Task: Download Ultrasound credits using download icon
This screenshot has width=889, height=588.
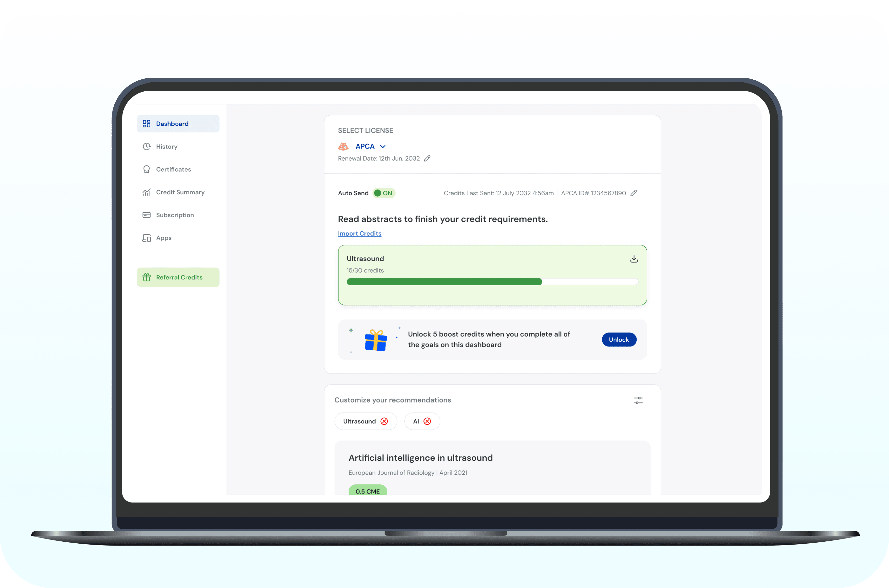Action: (x=634, y=259)
